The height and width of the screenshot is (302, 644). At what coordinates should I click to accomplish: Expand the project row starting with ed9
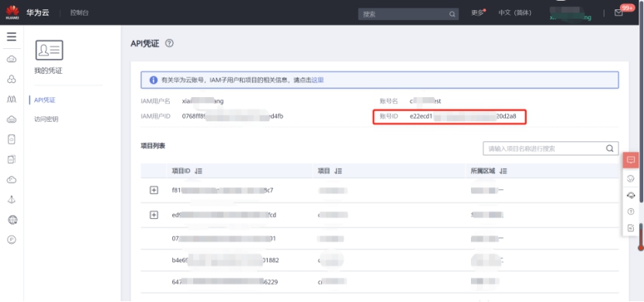(154, 215)
